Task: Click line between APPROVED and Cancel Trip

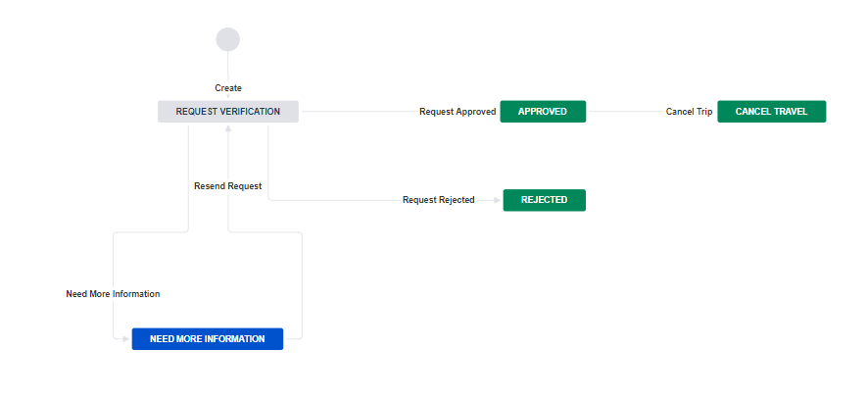Action: (x=627, y=112)
